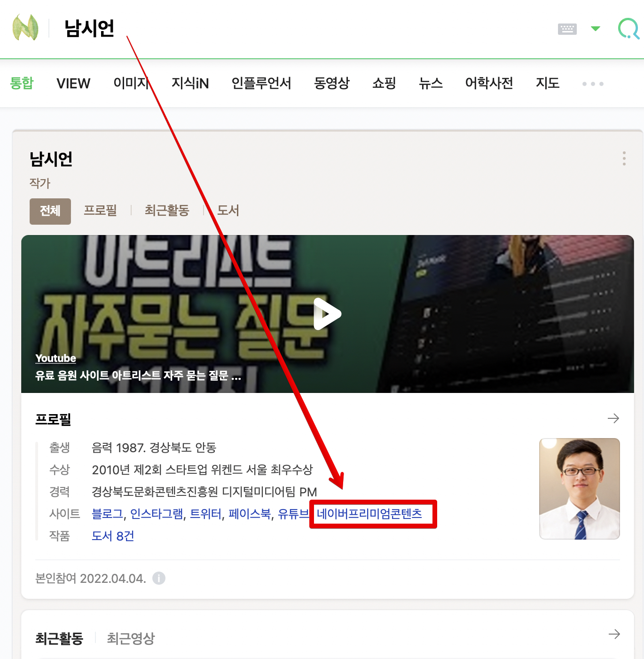Open the 네이버프리미엄콘텐츠 link
The width and height of the screenshot is (644, 659).
click(x=369, y=514)
